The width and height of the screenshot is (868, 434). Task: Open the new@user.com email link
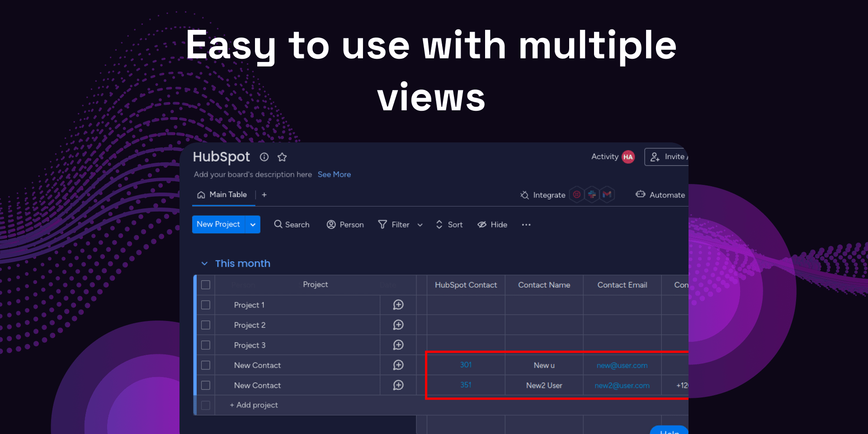point(622,365)
